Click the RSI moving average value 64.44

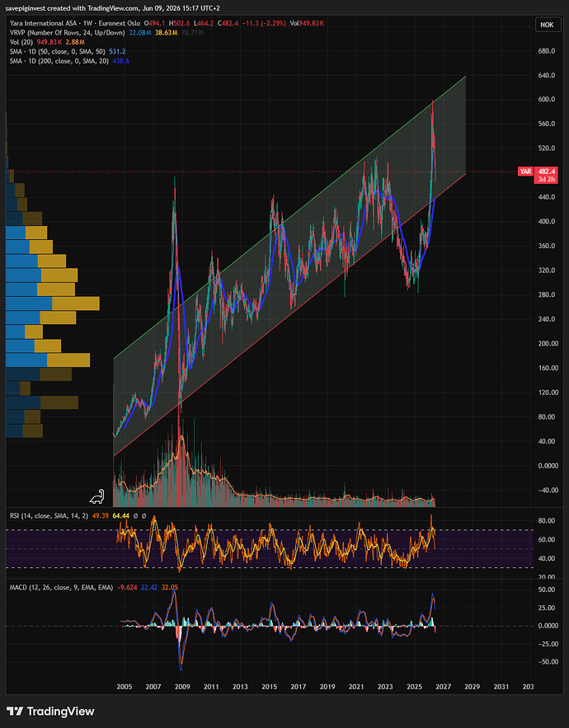click(x=120, y=515)
